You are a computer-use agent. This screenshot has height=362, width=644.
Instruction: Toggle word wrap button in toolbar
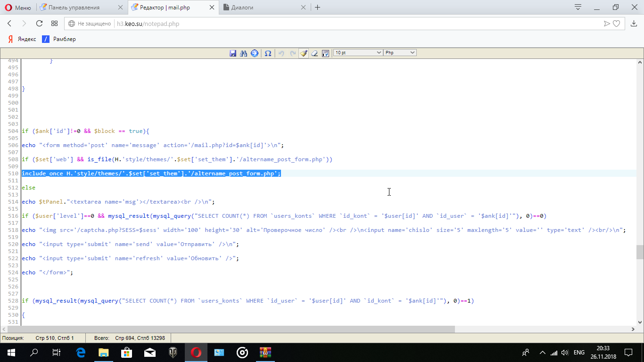point(325,53)
